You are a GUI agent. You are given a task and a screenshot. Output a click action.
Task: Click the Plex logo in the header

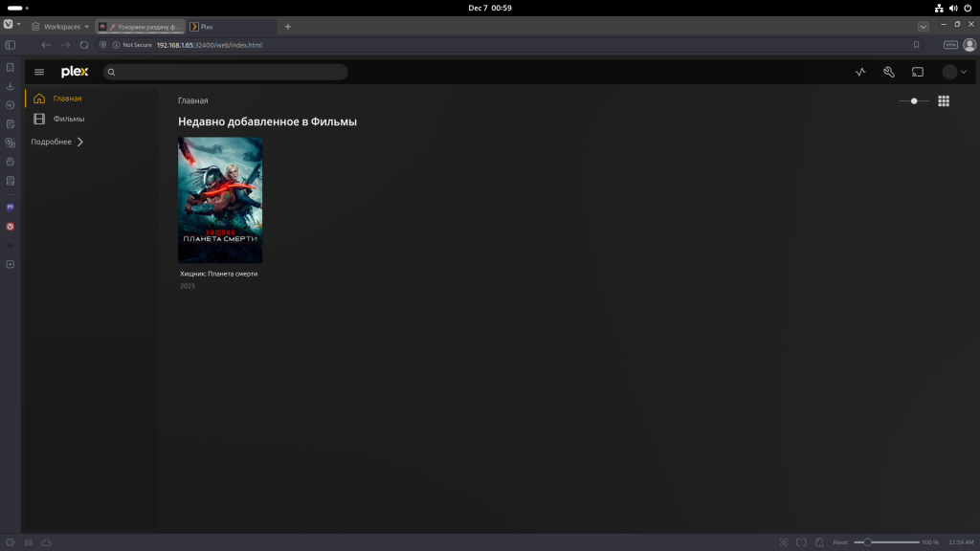[75, 72]
